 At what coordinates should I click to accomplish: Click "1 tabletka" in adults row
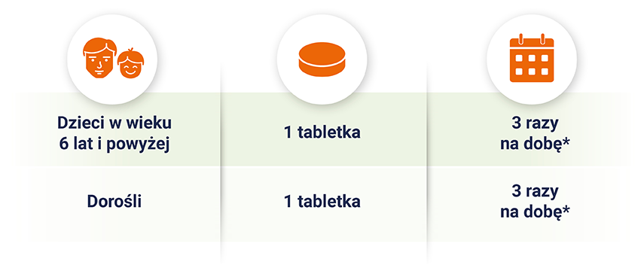click(322, 202)
